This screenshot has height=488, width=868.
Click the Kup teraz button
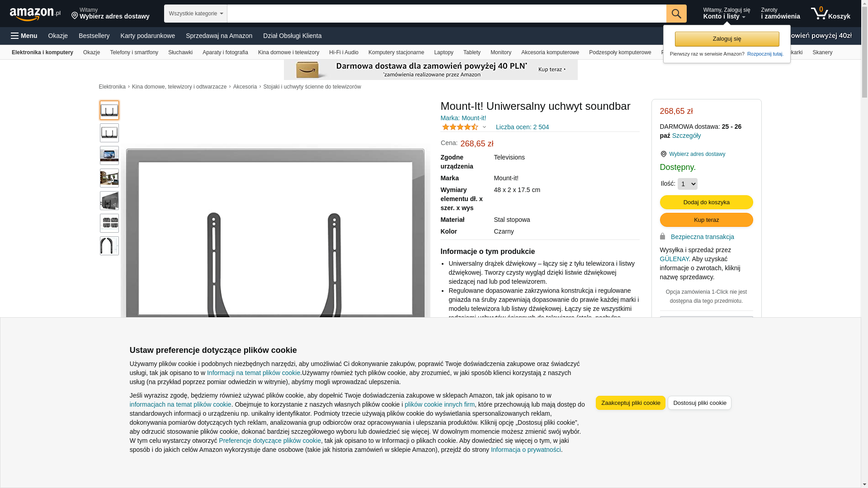pos(706,220)
